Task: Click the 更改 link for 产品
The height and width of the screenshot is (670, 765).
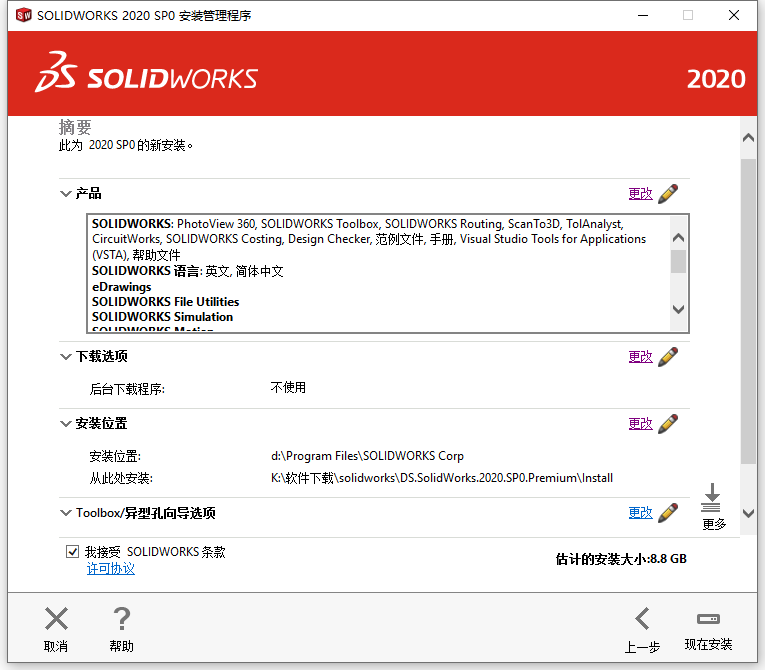Action: pyautogui.click(x=641, y=194)
